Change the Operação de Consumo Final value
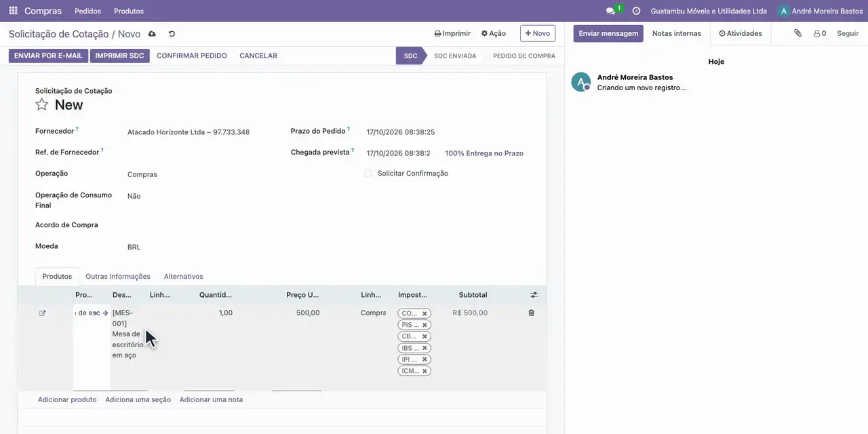This screenshot has width=868, height=434. tap(189, 196)
